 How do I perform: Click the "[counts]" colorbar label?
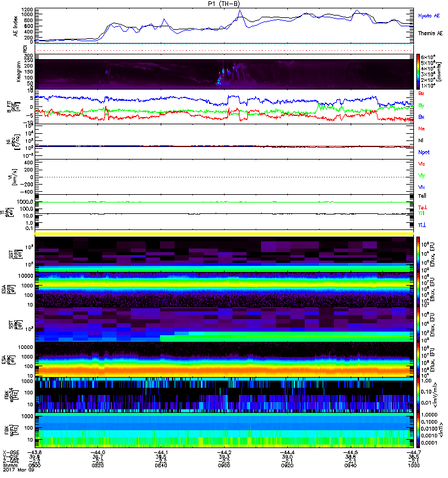click(x=440, y=72)
